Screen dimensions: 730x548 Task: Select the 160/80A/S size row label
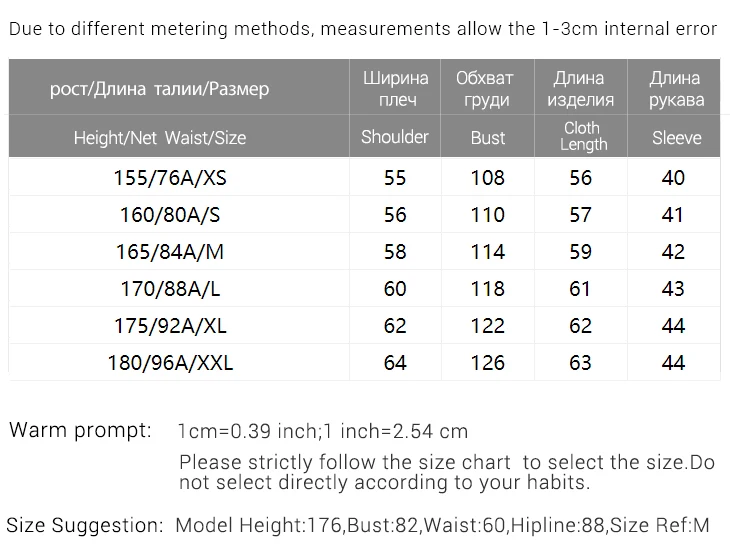click(170, 215)
